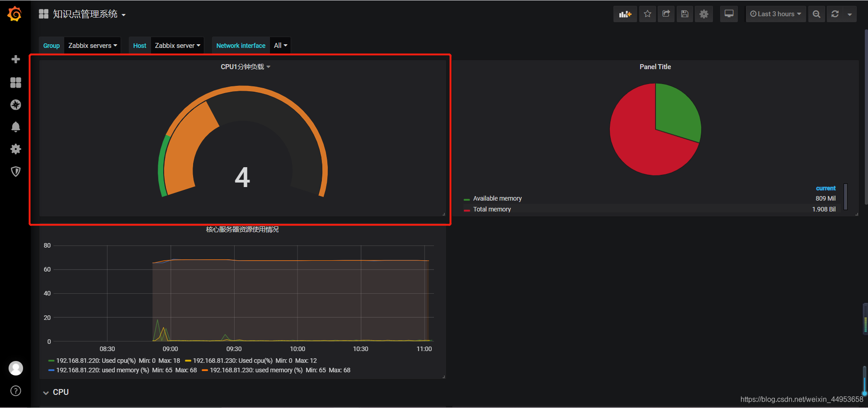Open the Configuration gear in sidebar

(x=16, y=149)
